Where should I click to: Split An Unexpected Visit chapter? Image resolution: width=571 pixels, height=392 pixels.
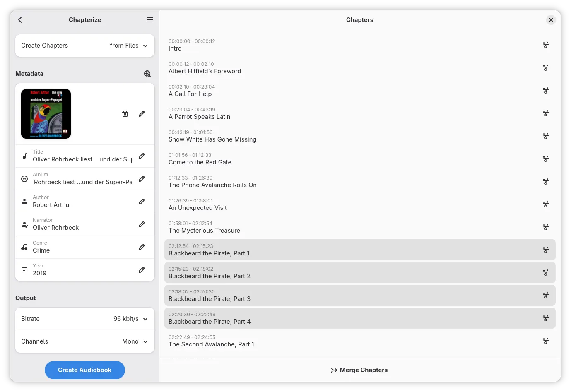click(546, 204)
